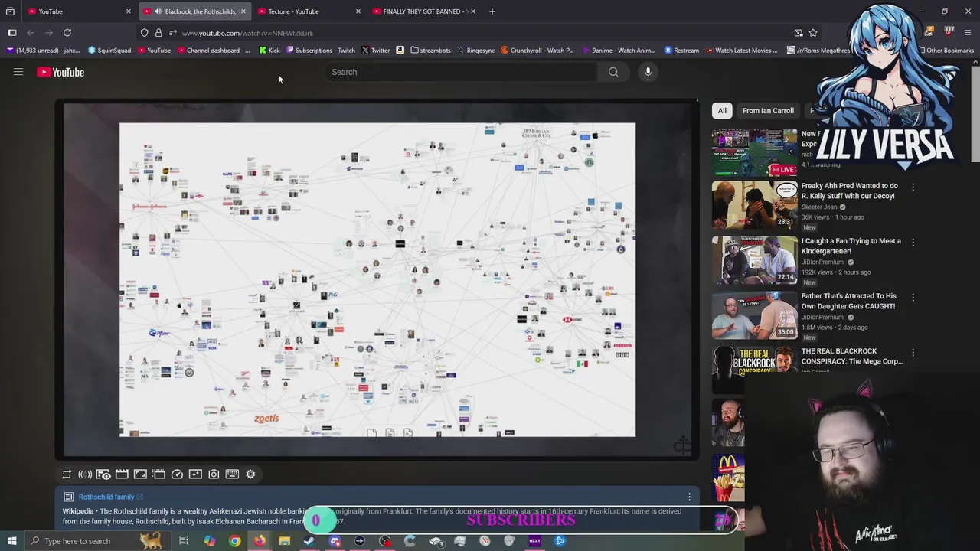This screenshot has width=980, height=551.
Task: Toggle the cards visibility eye icon
Action: [x=103, y=474]
